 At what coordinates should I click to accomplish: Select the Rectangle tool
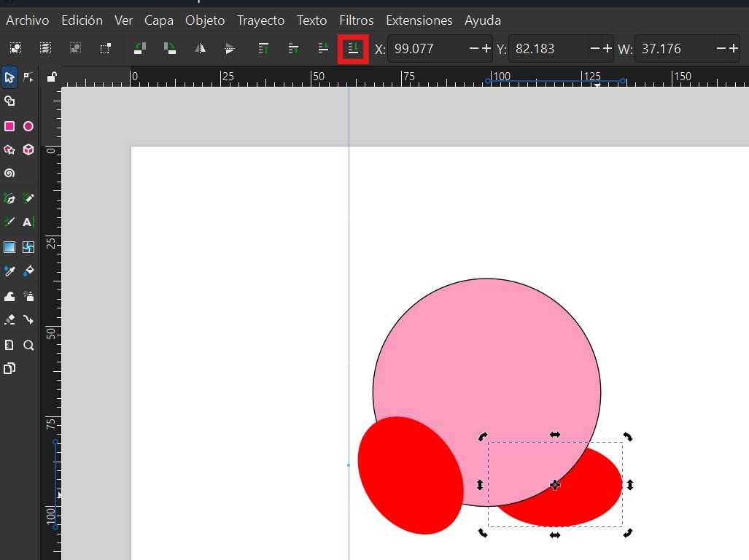9,127
